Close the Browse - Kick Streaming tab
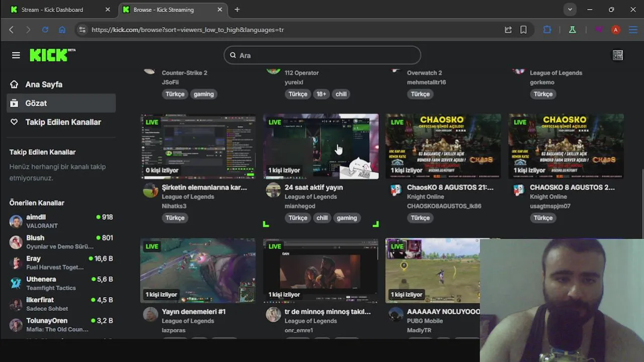This screenshot has width=644, height=362. [x=220, y=10]
